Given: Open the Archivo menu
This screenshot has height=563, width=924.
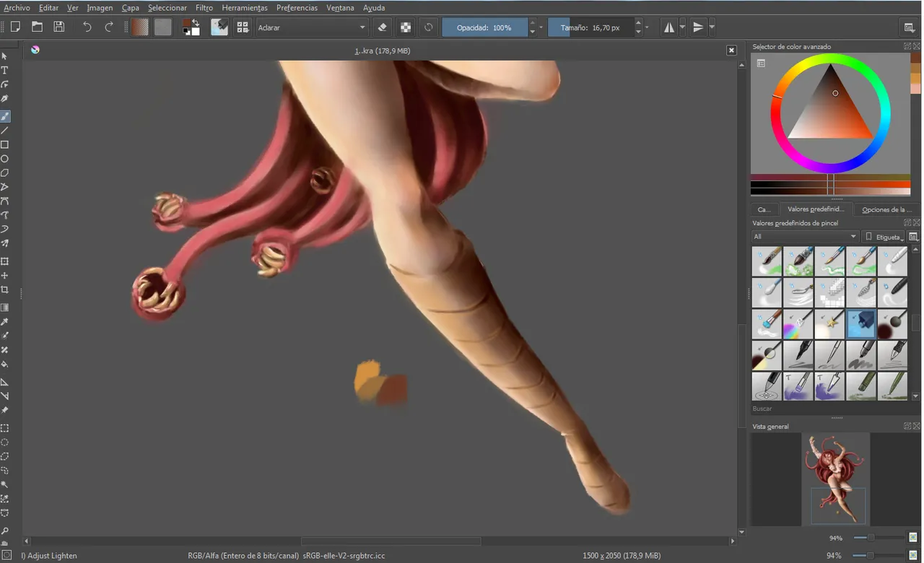Looking at the screenshot, I should click(17, 8).
